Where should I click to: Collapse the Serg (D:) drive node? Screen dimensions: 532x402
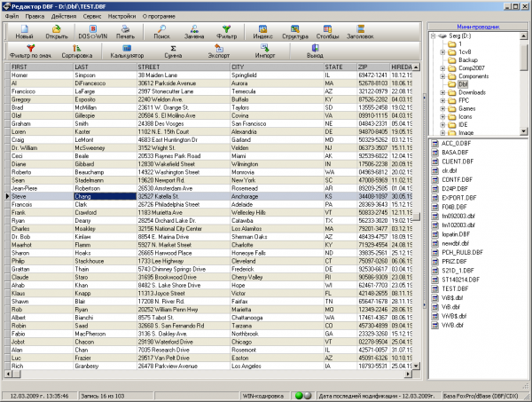pyautogui.click(x=434, y=35)
